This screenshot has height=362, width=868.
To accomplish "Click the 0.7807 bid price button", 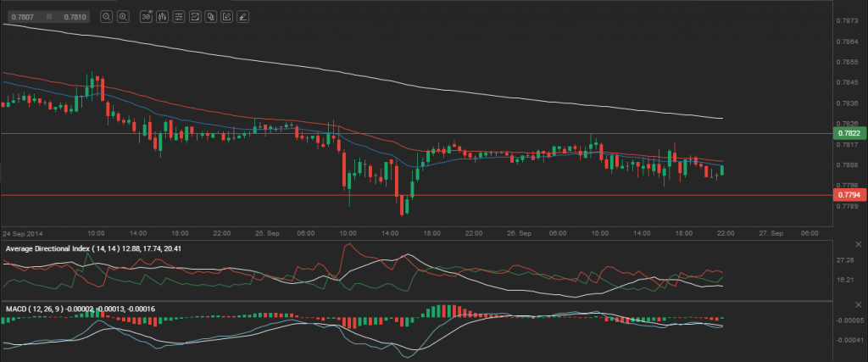I will tap(22, 16).
